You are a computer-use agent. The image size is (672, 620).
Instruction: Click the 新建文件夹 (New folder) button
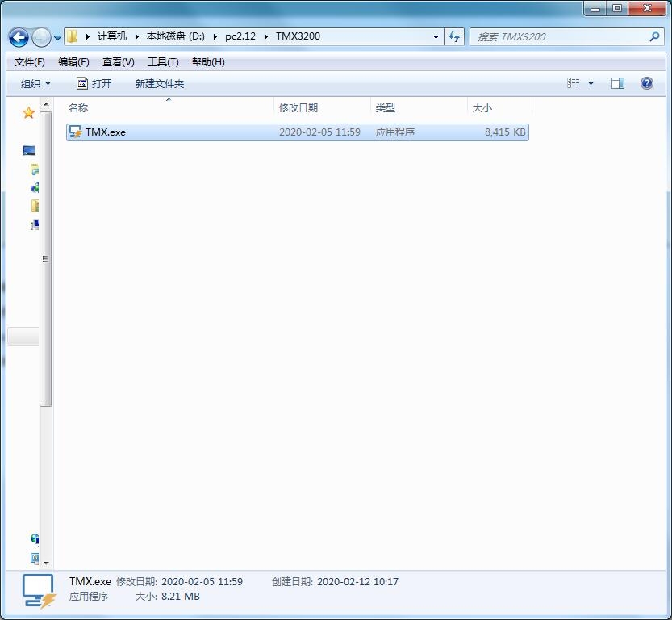(160, 83)
